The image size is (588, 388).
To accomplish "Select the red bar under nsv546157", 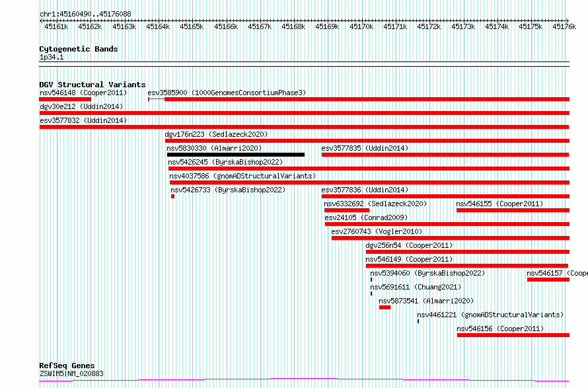I will pyautogui.click(x=548, y=280).
